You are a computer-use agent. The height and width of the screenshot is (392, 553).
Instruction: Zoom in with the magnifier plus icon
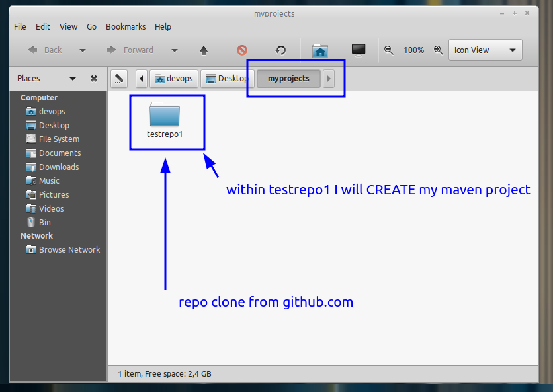(x=439, y=50)
